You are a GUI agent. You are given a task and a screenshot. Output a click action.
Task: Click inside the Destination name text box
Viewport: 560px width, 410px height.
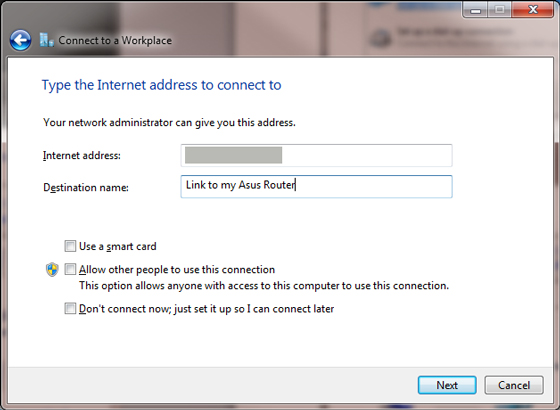(316, 186)
